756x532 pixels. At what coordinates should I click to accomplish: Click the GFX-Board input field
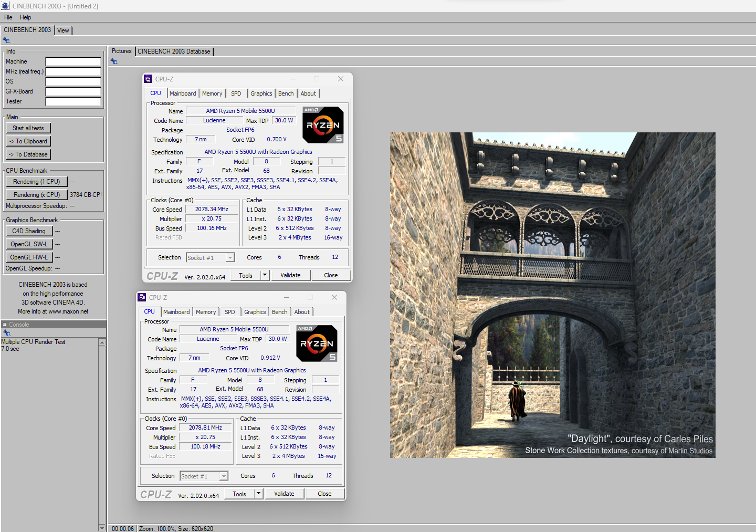click(x=73, y=91)
